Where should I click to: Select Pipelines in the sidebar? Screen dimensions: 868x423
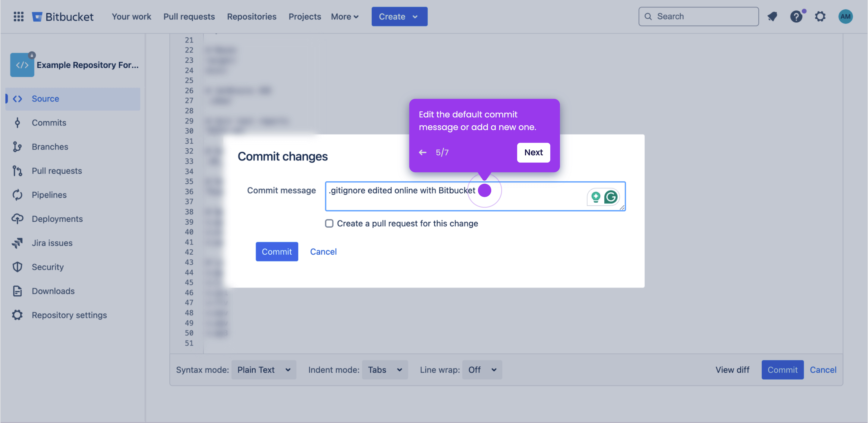[73, 195]
